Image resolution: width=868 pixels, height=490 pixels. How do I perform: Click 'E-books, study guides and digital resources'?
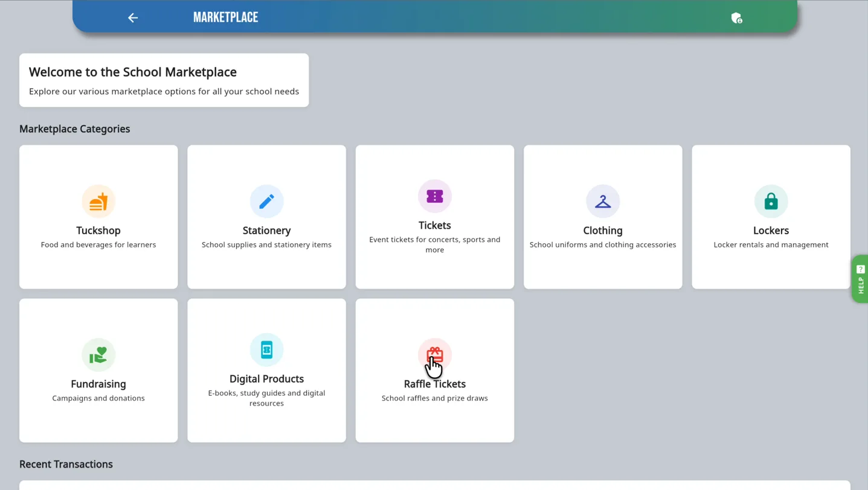point(266,398)
